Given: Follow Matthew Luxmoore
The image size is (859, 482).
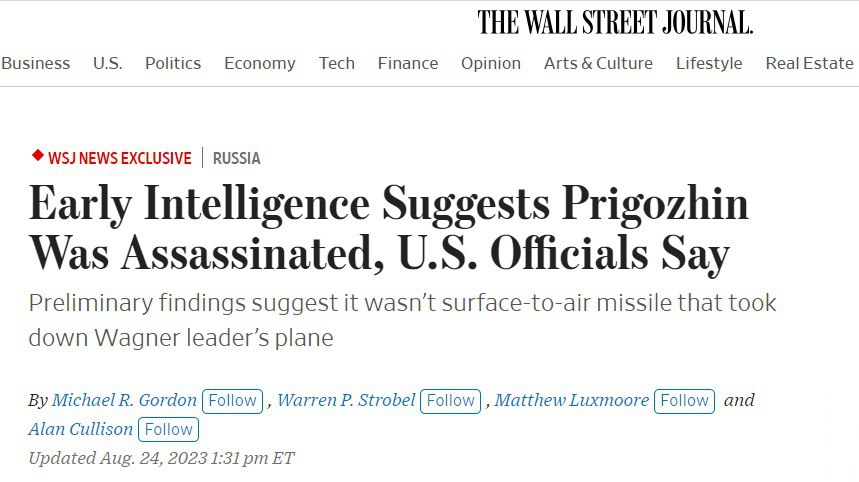Looking at the screenshot, I should pyautogui.click(x=685, y=400).
